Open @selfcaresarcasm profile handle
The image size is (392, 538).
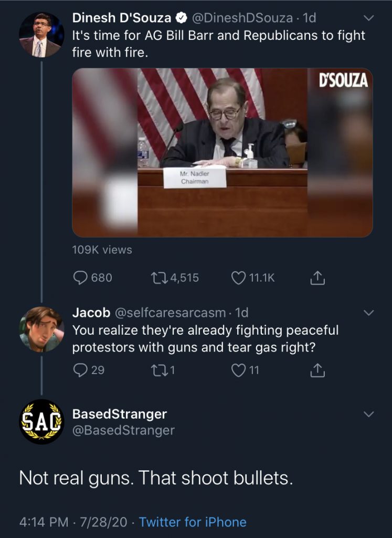point(170,313)
